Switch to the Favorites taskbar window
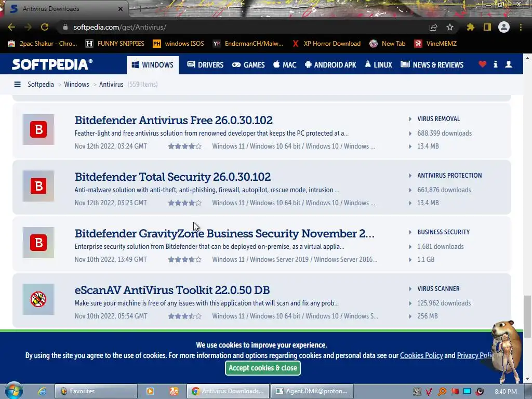Screen dimensions: 532x399 96,391
